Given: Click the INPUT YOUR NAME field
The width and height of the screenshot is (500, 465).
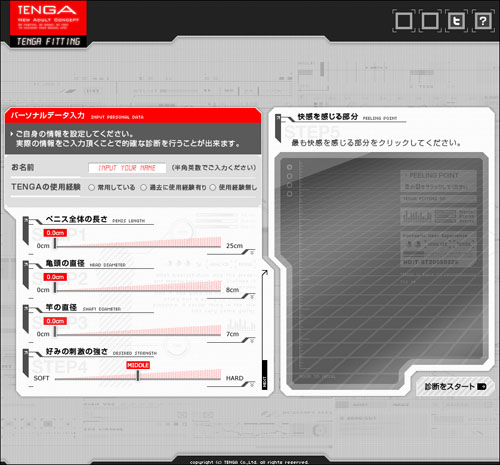Looking at the screenshot, I should tap(127, 168).
